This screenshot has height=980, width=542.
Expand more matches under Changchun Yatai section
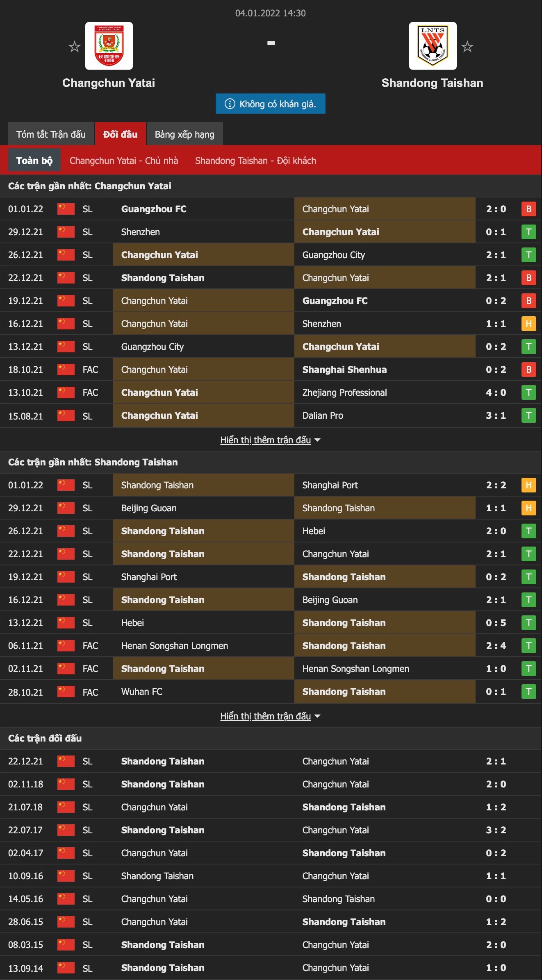pos(270,440)
